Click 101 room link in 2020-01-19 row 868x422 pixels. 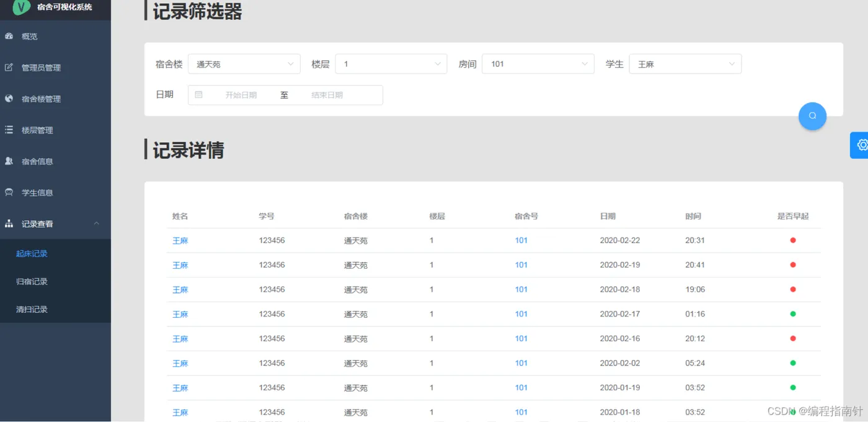pyautogui.click(x=521, y=388)
